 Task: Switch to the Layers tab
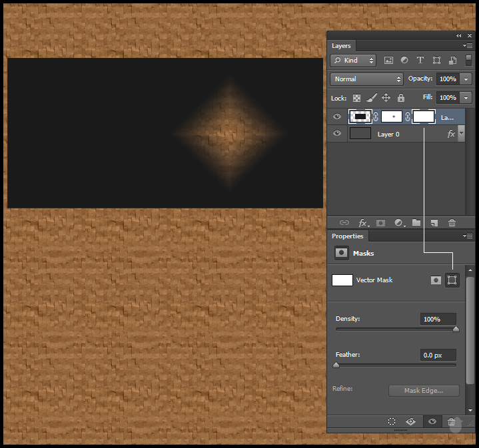click(x=341, y=46)
